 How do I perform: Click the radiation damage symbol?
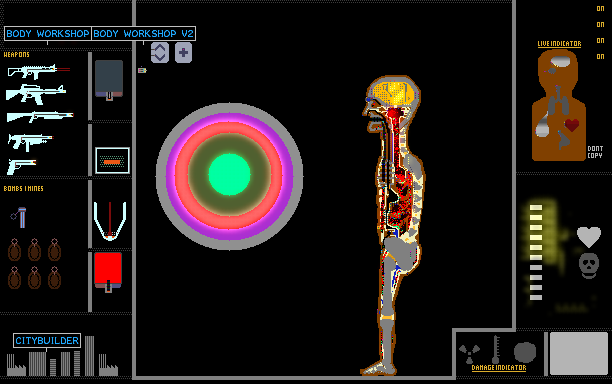point(469,353)
